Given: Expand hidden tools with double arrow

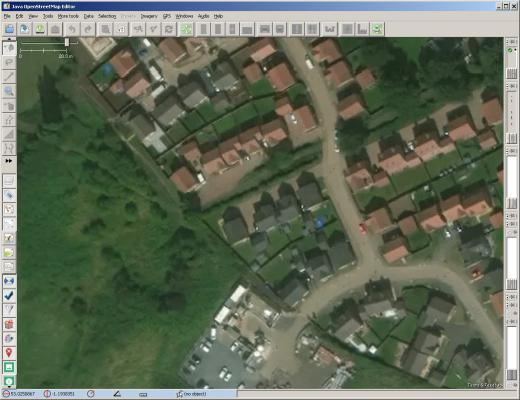Looking at the screenshot, I should [9, 161].
